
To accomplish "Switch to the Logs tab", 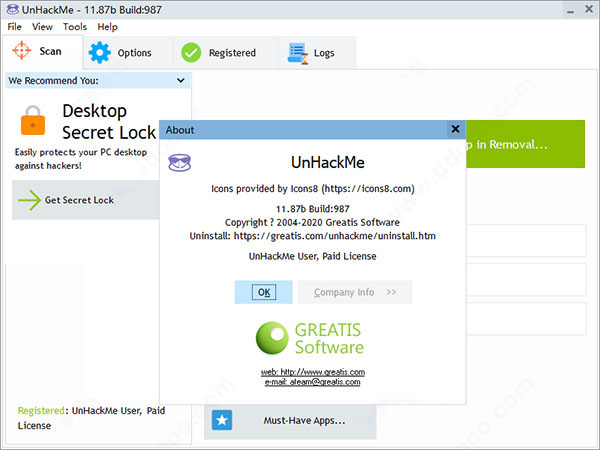I will pos(317,53).
